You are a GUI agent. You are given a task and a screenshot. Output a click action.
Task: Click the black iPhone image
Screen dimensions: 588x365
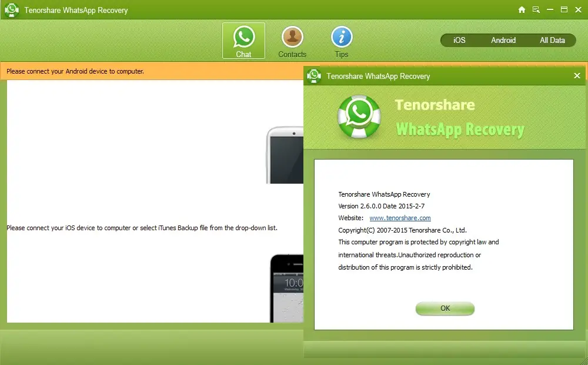(x=287, y=288)
